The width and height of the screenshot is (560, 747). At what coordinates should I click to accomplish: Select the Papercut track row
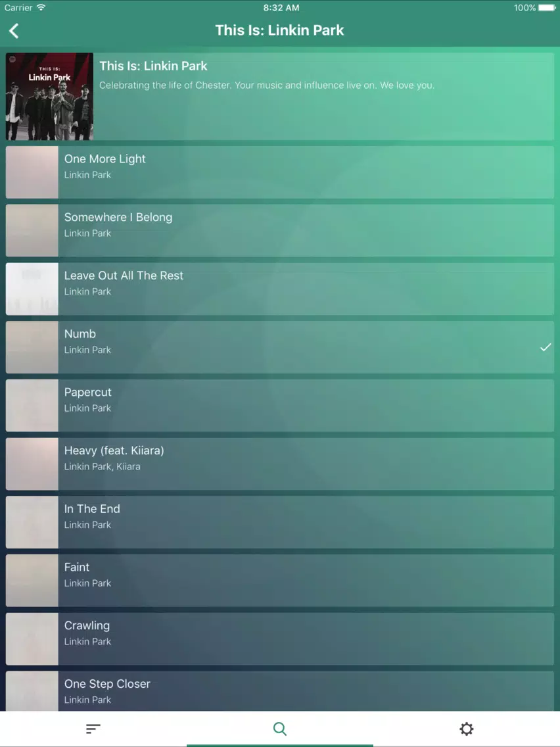(x=279, y=406)
